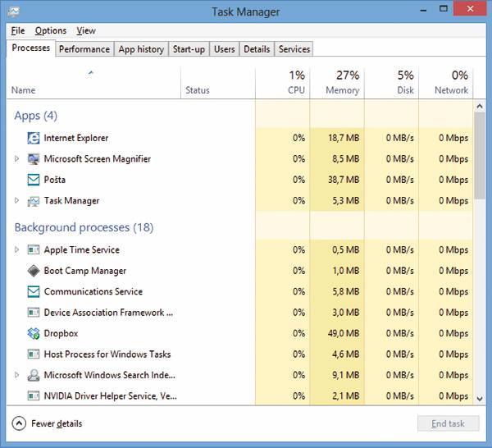The image size is (492, 448).
Task: Select the Communications Service envelope icon
Action: click(34, 292)
